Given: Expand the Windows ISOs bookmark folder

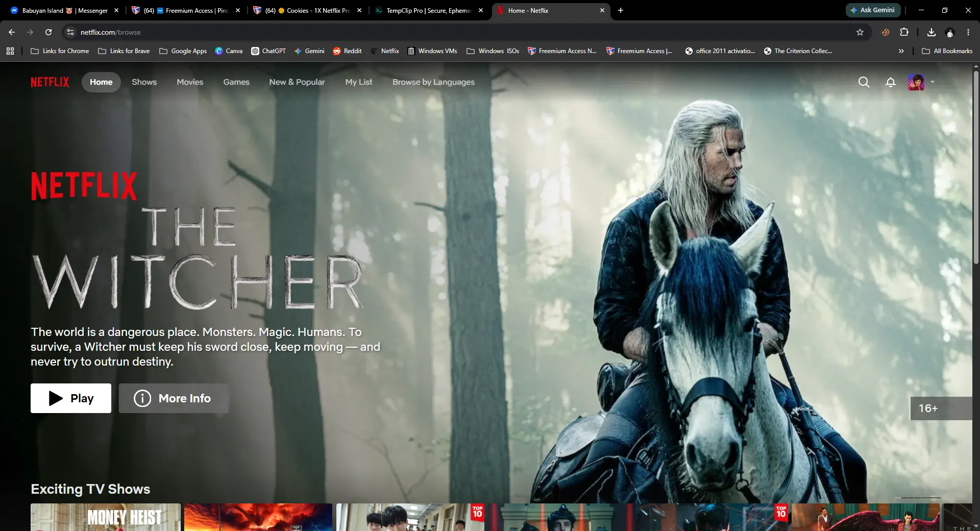Looking at the screenshot, I should pos(493,51).
